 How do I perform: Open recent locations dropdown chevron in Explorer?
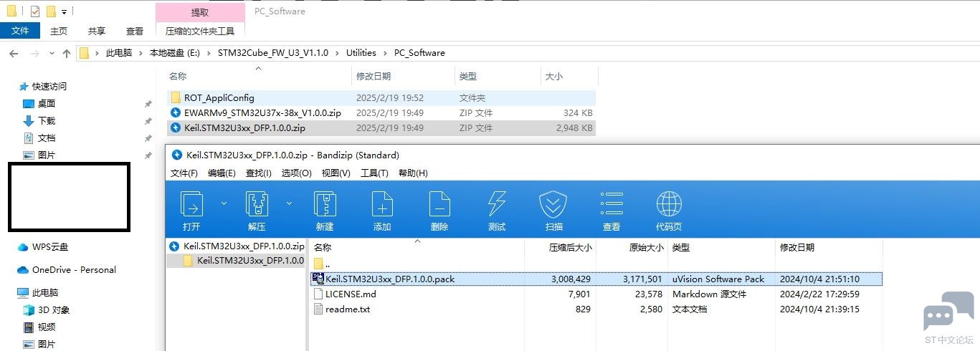point(52,53)
